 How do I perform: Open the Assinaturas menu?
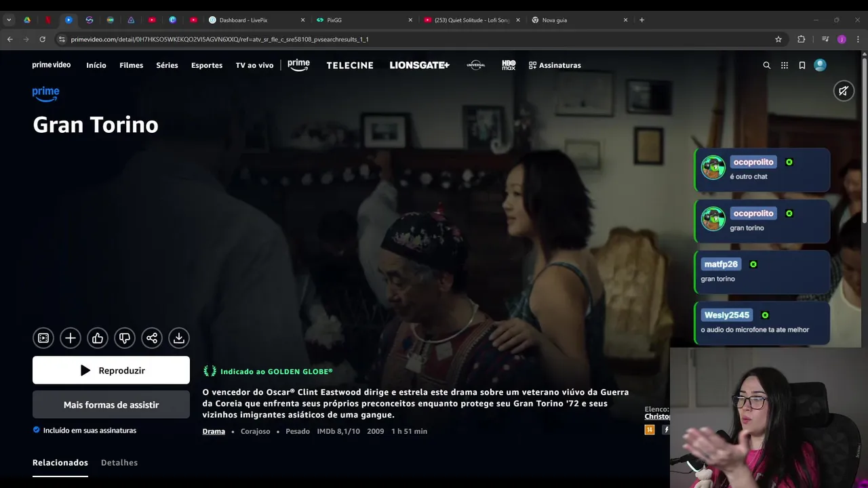(555, 65)
